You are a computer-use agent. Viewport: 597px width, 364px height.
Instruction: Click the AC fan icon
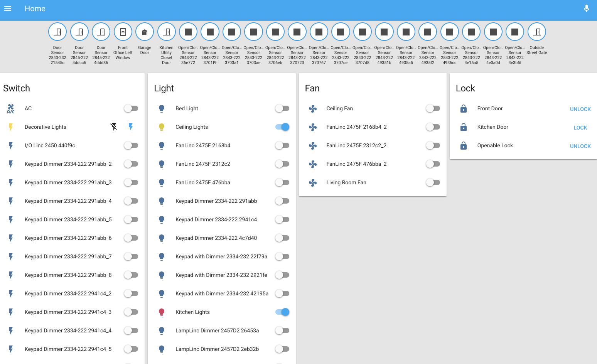pyautogui.click(x=11, y=109)
